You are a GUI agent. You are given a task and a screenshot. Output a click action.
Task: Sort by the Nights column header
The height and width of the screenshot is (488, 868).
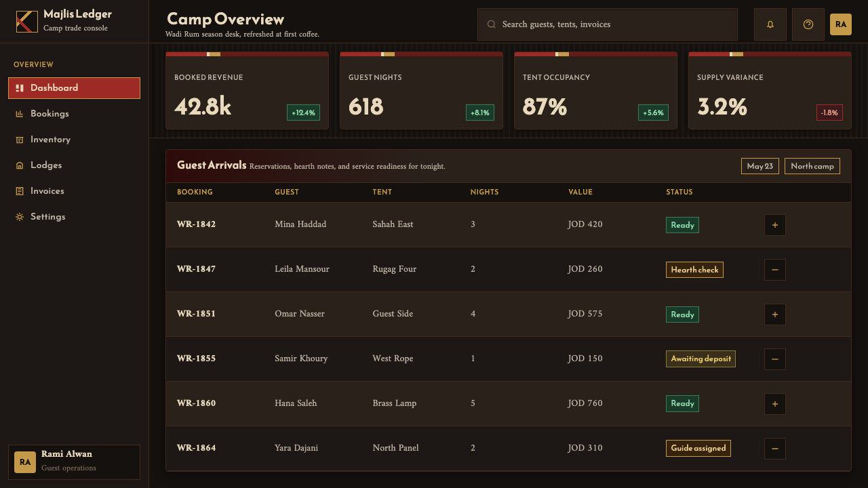(x=484, y=192)
